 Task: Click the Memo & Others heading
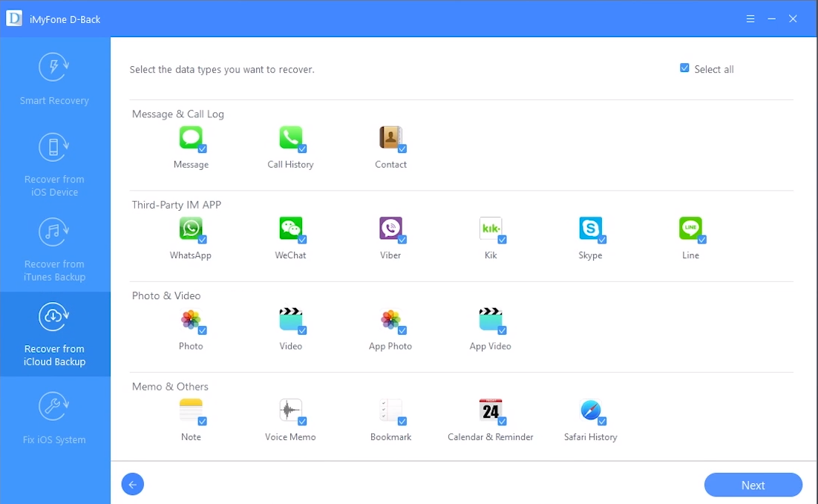click(170, 386)
